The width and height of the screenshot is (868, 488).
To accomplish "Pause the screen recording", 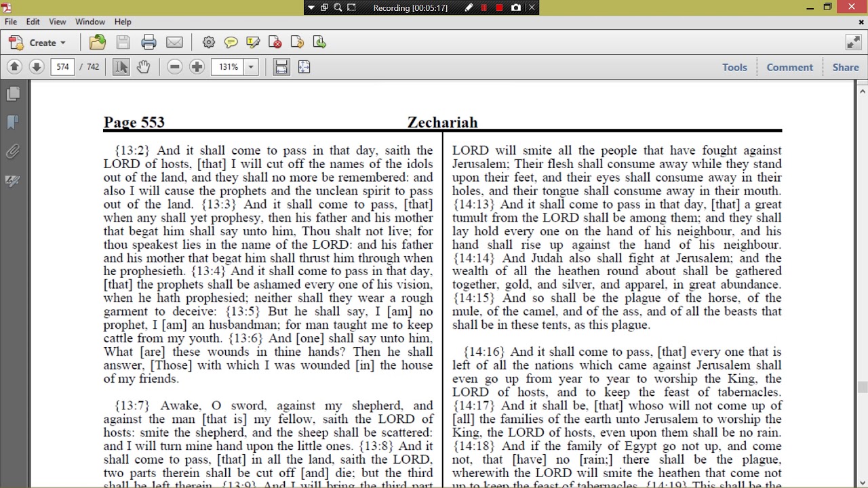I will tap(484, 7).
